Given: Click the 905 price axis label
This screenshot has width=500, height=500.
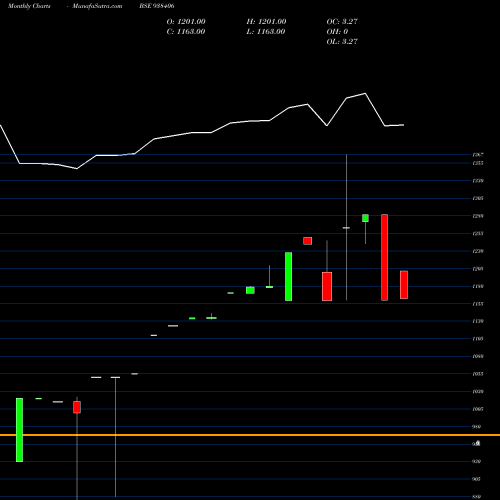Looking at the screenshot, I should [x=476, y=479].
